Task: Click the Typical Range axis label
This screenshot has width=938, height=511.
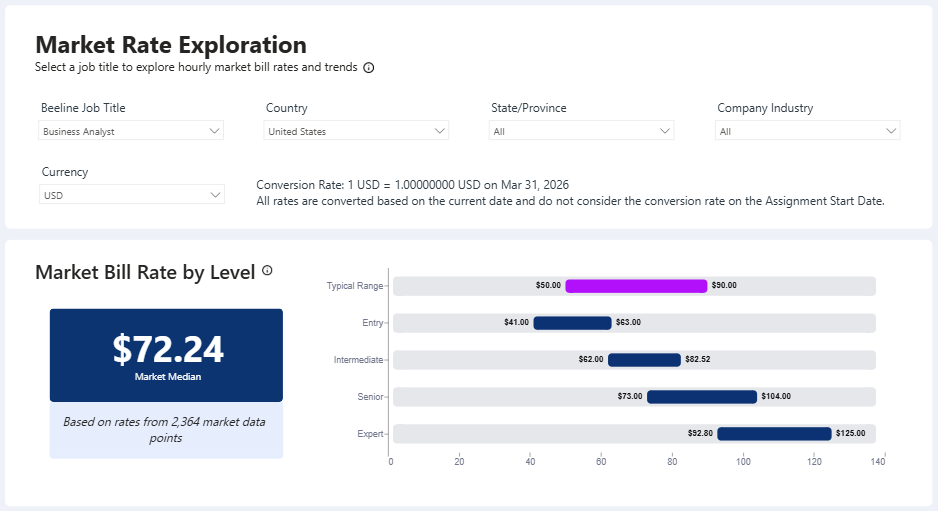Action: pos(355,286)
